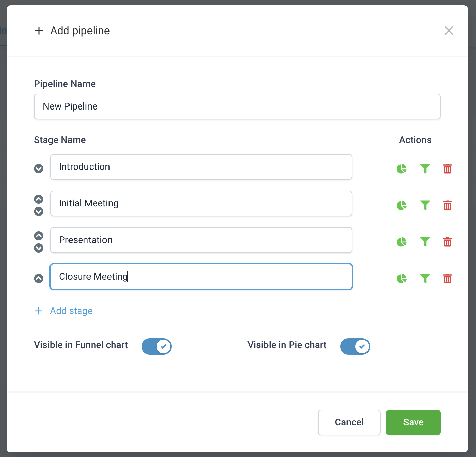Click the pie chart icon for Presentation stage
The image size is (476, 457).
pyautogui.click(x=402, y=242)
